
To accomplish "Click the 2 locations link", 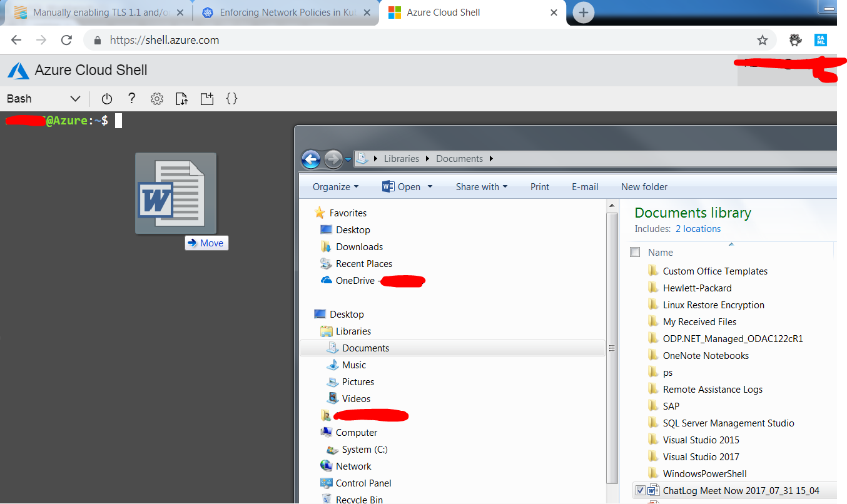I will (697, 228).
